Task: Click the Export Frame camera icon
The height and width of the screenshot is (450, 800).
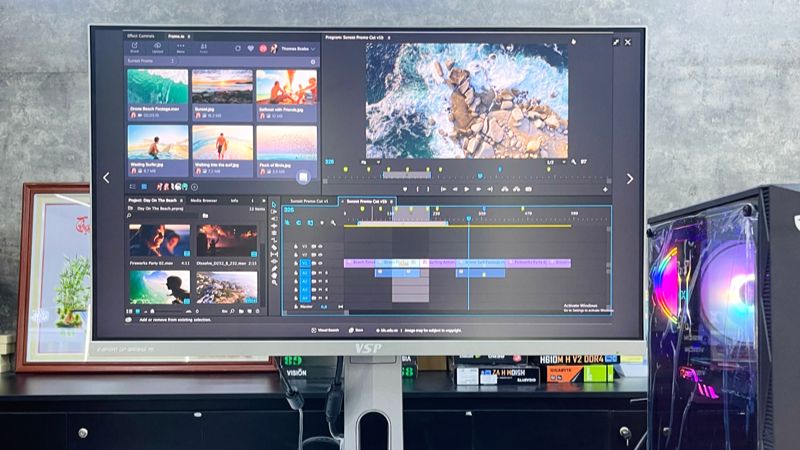Action: [529, 189]
